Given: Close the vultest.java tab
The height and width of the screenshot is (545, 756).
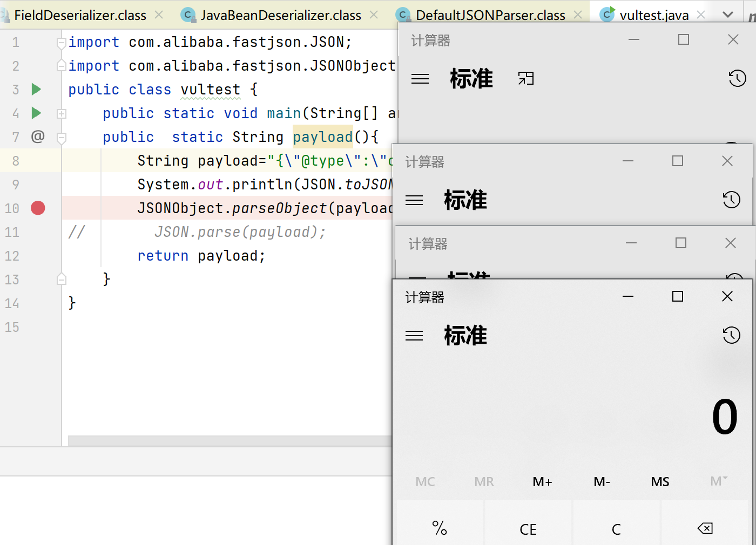Looking at the screenshot, I should coord(701,15).
